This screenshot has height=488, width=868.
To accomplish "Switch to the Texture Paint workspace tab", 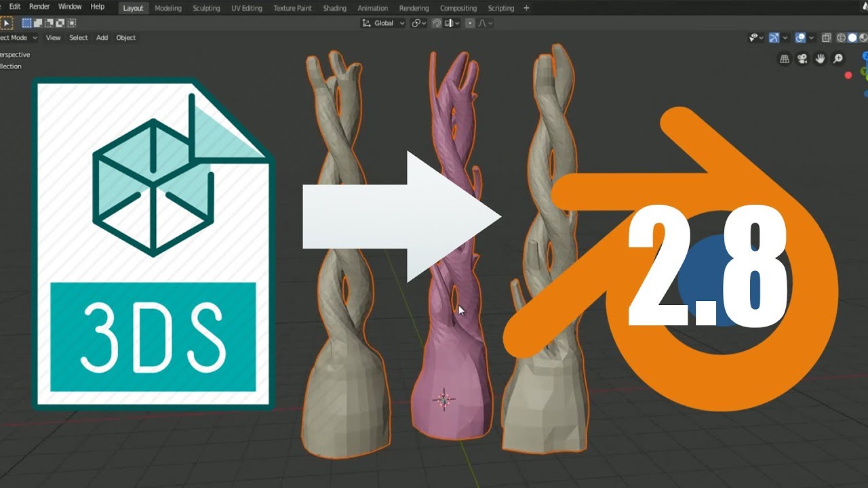I will [292, 8].
